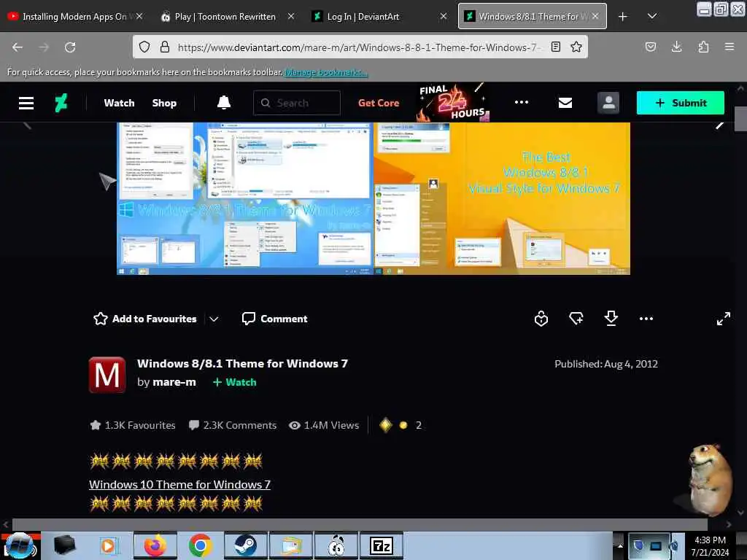This screenshot has width=747, height=560.
Task: Click Manage bookmarks link
Action: [x=326, y=72]
